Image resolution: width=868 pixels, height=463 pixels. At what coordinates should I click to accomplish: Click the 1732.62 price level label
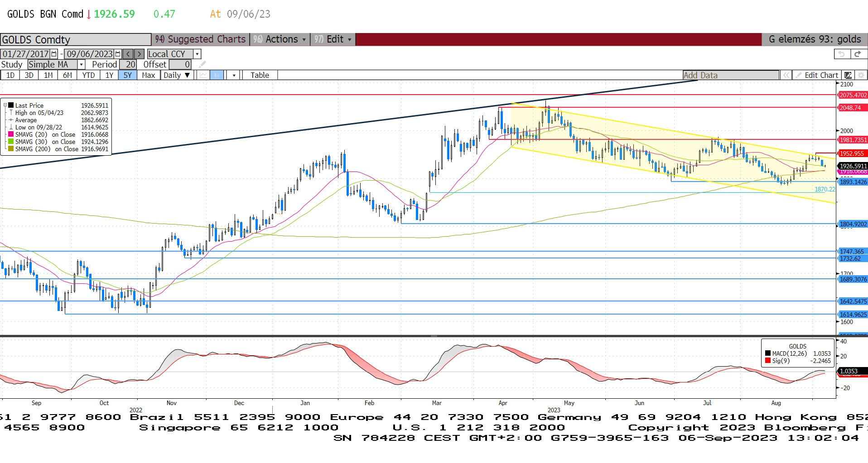pos(853,259)
